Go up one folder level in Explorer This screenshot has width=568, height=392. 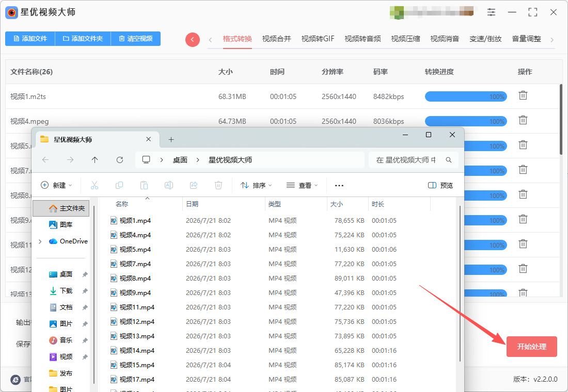[x=94, y=159]
